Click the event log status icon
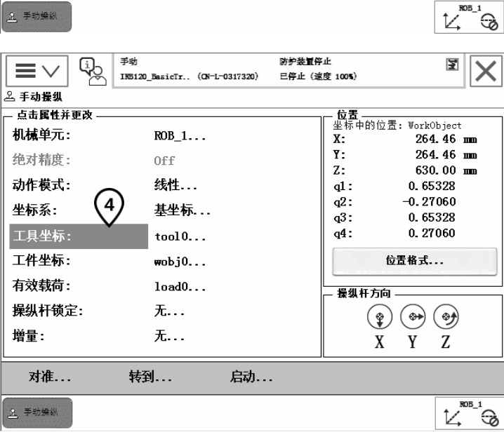 click(x=452, y=65)
